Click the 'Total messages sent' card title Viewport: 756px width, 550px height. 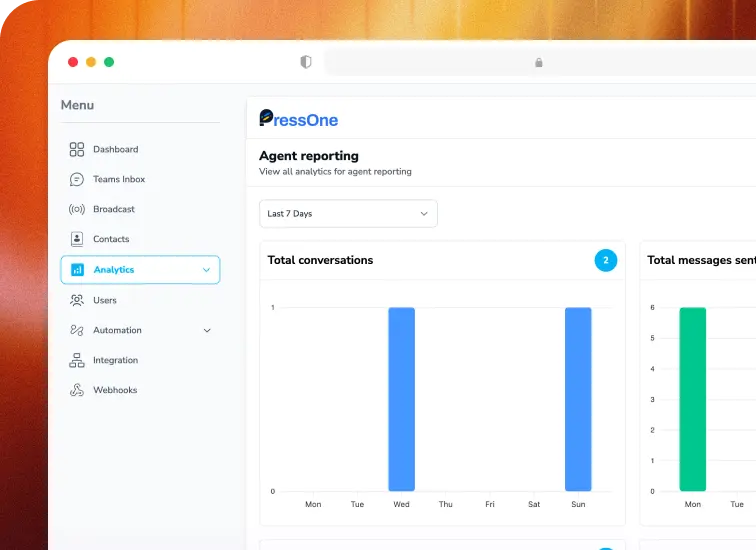tap(702, 260)
